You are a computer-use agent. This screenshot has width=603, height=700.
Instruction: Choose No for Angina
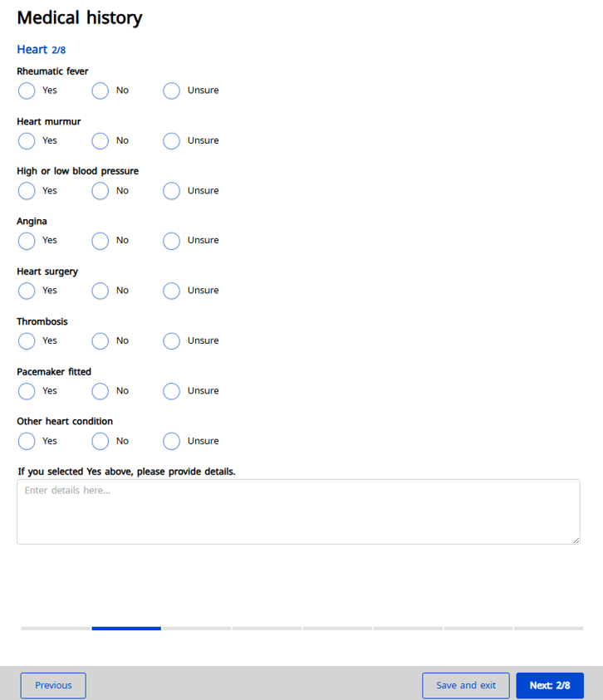click(x=100, y=241)
